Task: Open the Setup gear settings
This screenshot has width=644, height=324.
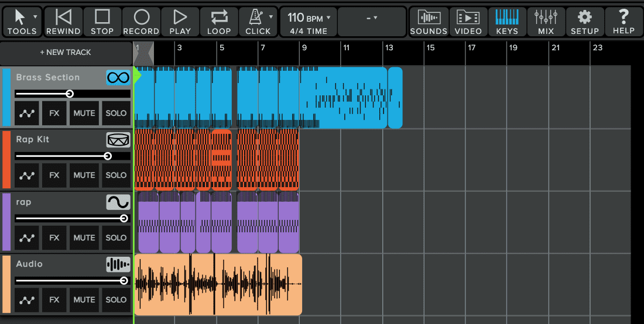Action: pos(584,22)
